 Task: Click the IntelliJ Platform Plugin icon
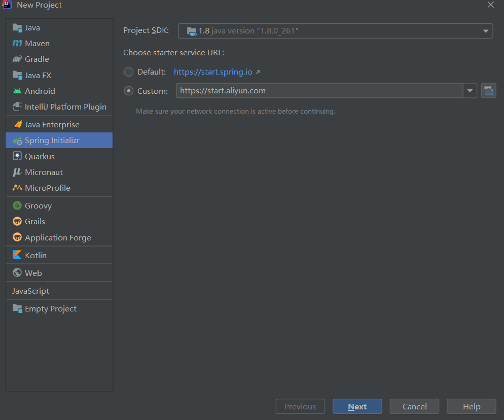pyautogui.click(x=17, y=107)
